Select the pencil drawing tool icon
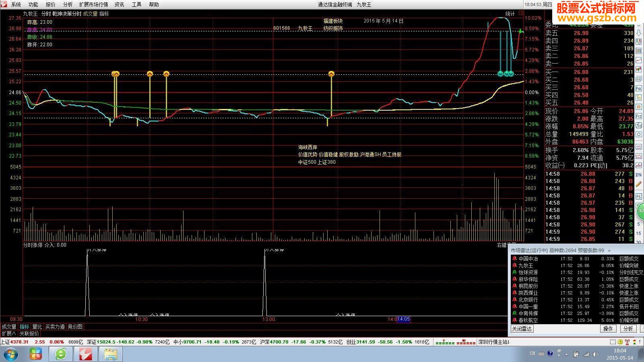644x362 pixels. 638,183
